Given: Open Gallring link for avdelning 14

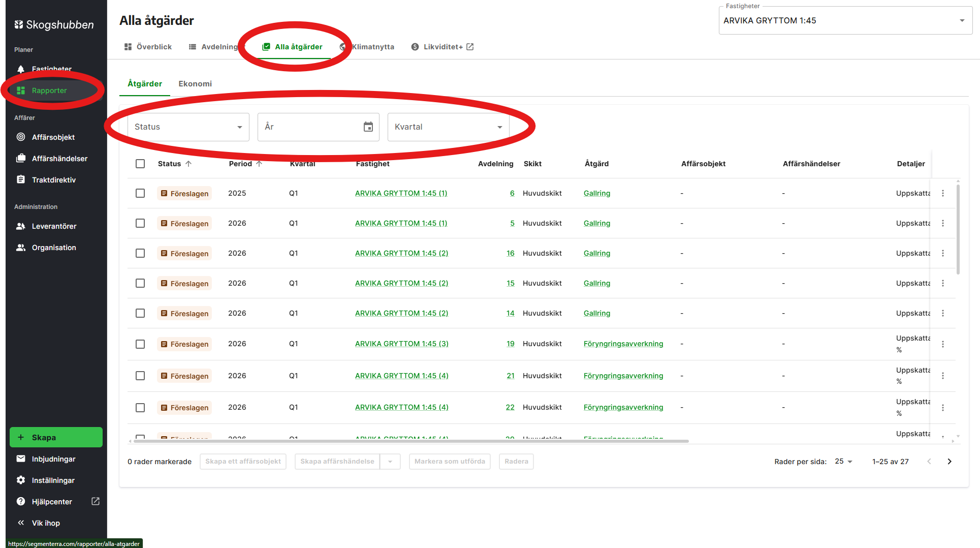Looking at the screenshot, I should [597, 313].
